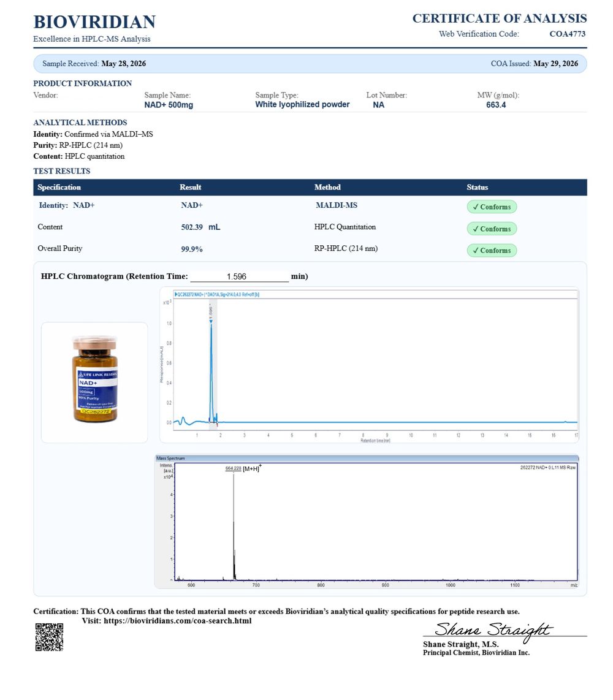Open the bioviridians.com coa-search link
Viewport: 613px width, 700px height.
178,620
